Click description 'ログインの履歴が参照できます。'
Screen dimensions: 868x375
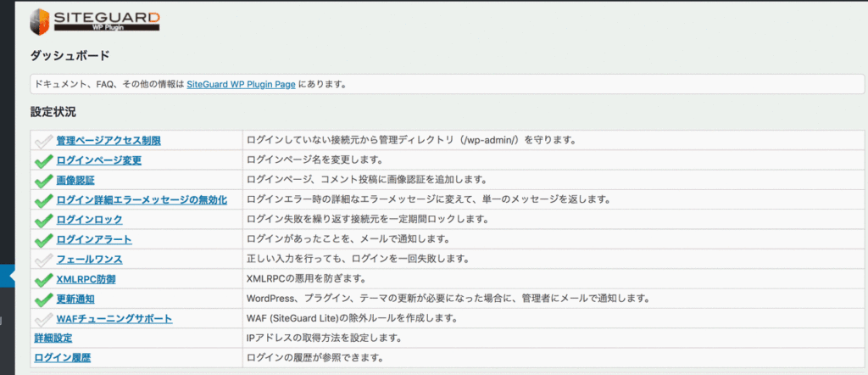tap(315, 357)
